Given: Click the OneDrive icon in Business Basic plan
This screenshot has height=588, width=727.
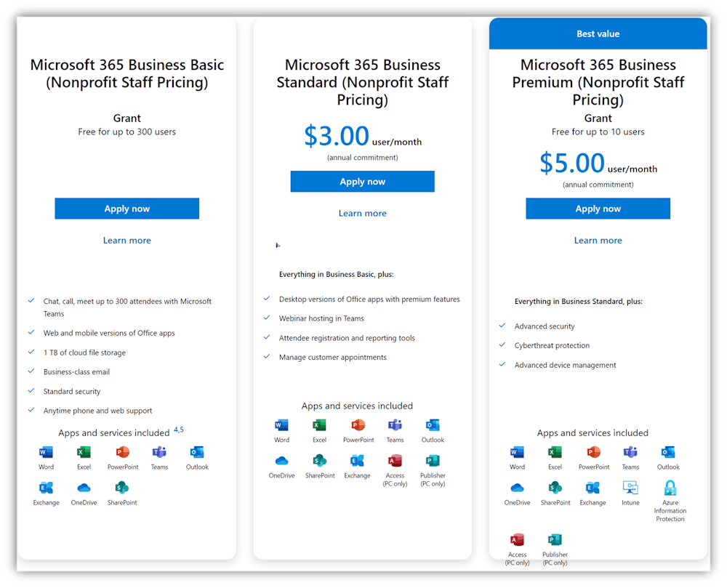Looking at the screenshot, I should point(84,488).
